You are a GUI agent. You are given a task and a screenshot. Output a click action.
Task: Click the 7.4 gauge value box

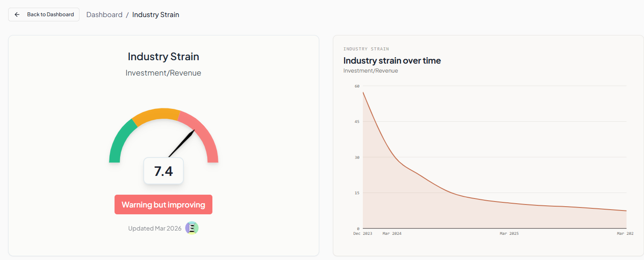(x=163, y=171)
